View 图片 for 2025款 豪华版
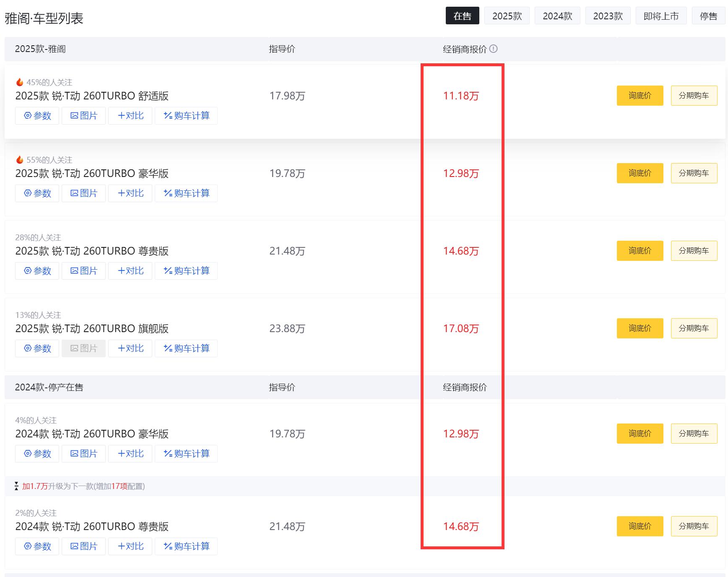 point(84,193)
